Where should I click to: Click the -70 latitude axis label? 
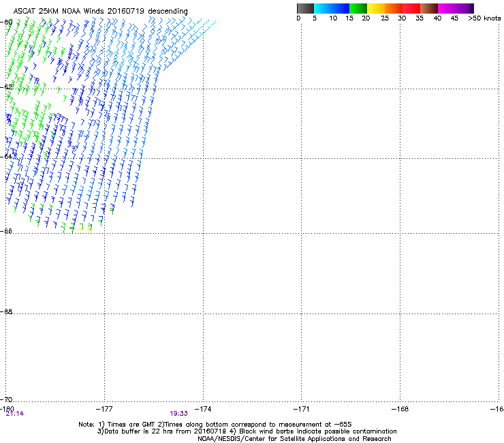tap(6, 399)
